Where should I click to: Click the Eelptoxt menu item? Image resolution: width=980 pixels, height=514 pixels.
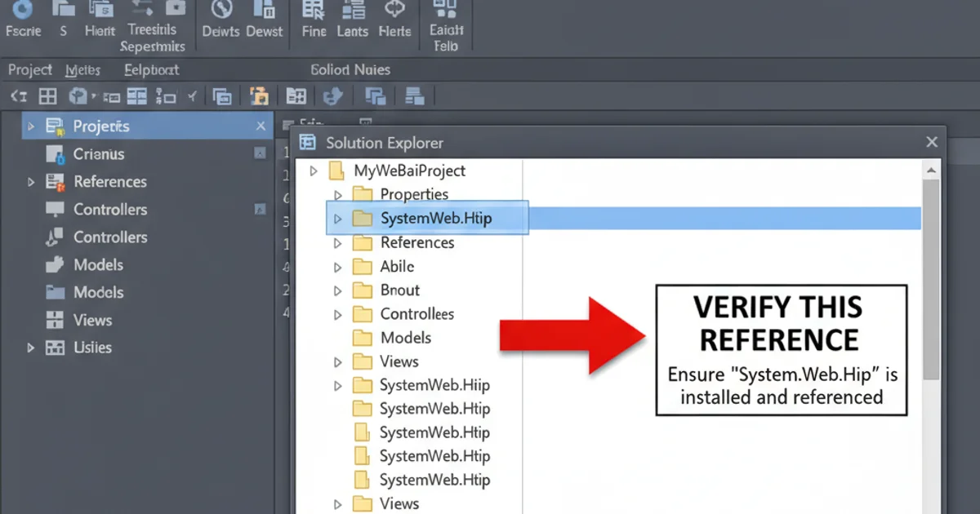150,69
